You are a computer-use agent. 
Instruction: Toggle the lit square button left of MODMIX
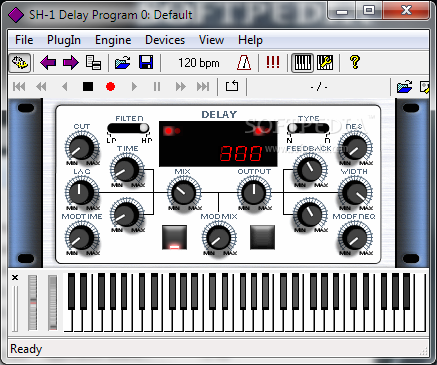174,237
